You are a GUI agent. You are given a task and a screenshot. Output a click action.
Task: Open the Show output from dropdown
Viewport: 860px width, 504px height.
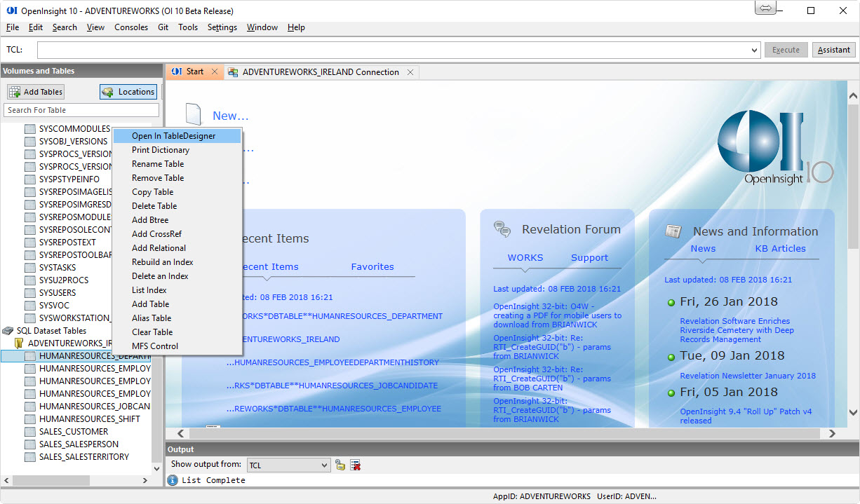point(288,465)
